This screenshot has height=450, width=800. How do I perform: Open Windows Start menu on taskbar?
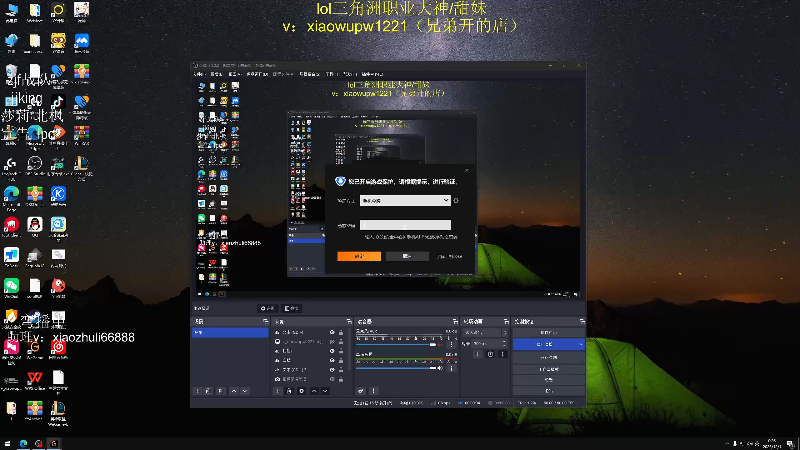[7, 443]
